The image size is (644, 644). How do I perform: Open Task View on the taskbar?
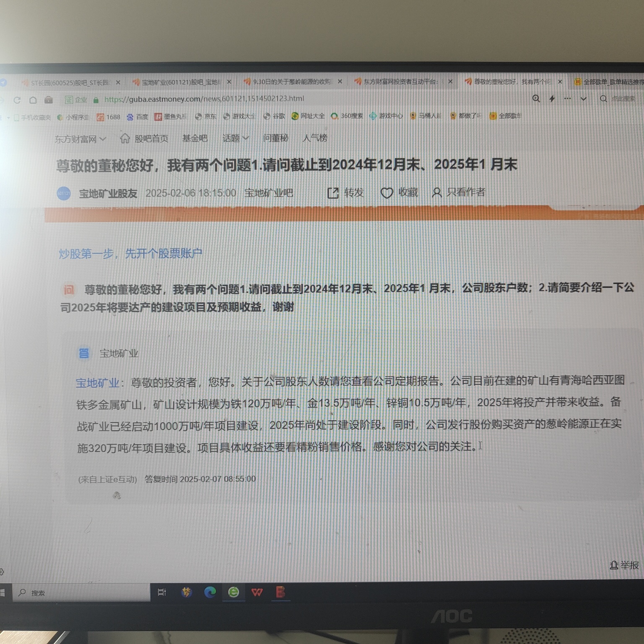[162, 592]
